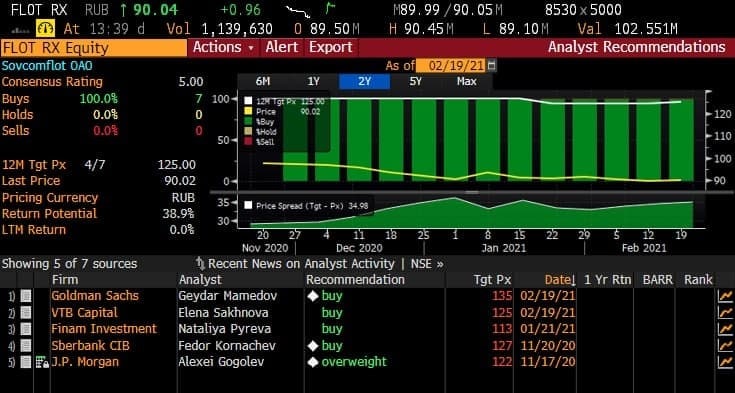The image size is (735, 393).
Task: Click the intraday sparkline icon in header
Action: click(299, 11)
